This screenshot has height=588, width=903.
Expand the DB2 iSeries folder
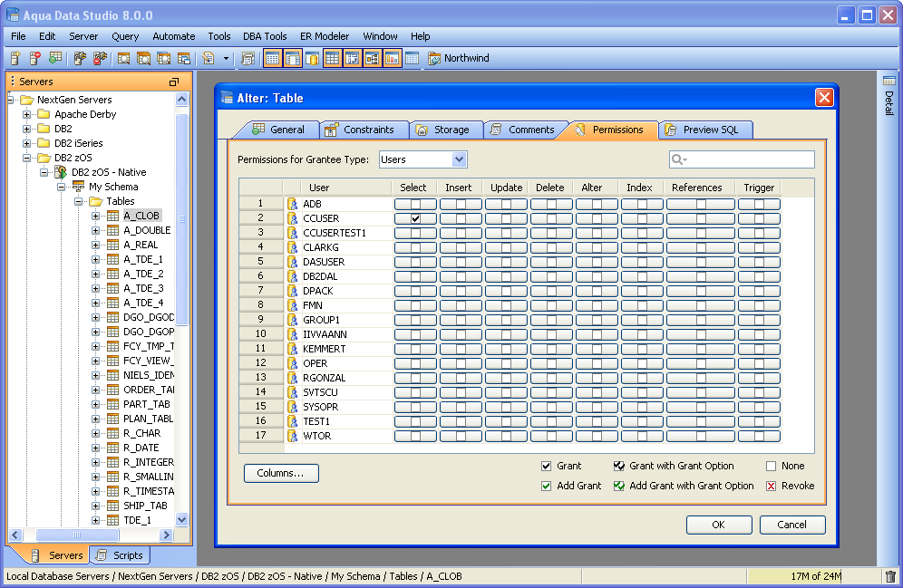click(26, 143)
